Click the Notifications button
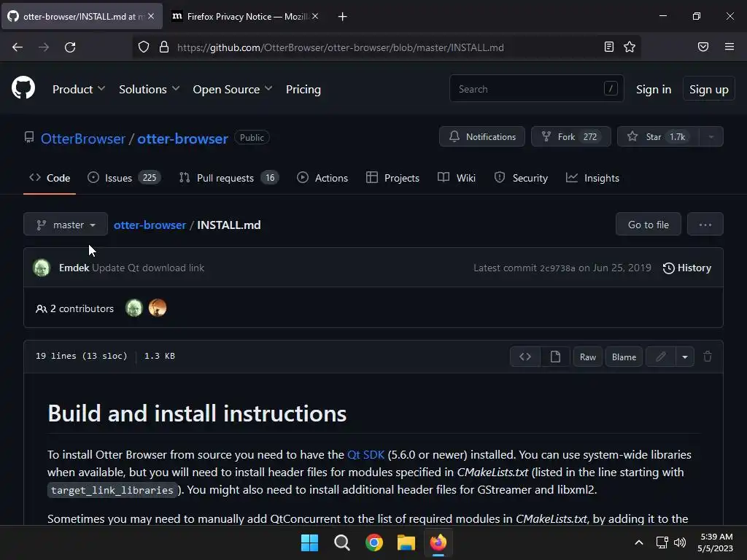 [x=482, y=136]
